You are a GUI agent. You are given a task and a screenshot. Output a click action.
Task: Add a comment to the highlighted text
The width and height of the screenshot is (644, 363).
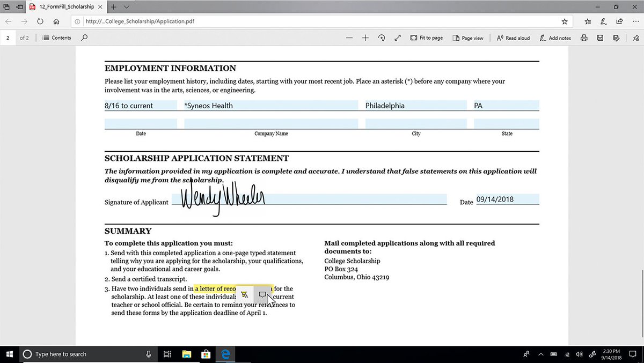pos(263,294)
